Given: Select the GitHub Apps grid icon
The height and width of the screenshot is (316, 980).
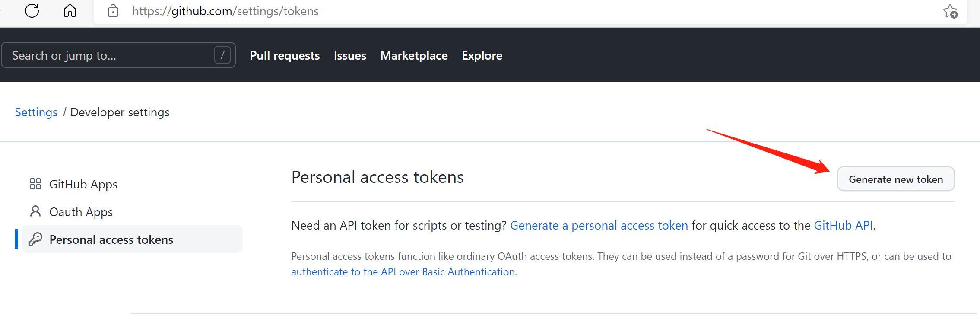Looking at the screenshot, I should [35, 184].
